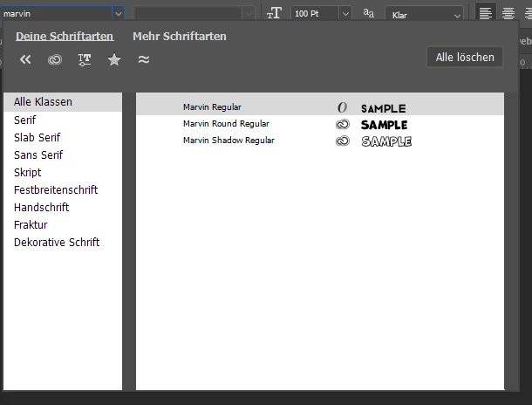This screenshot has height=405, width=532.
Task: Open the font family dropdown arrow
Action: point(119,14)
